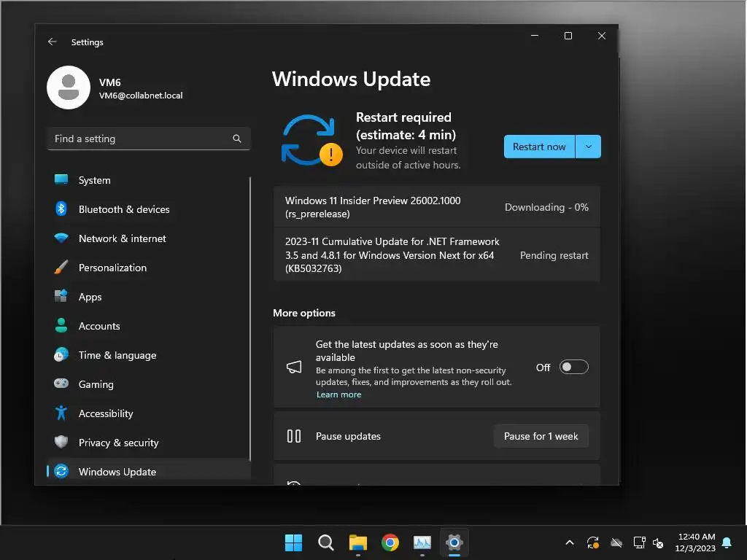Open Apps settings category
Image resolution: width=747 pixels, height=560 pixels.
tap(149, 297)
